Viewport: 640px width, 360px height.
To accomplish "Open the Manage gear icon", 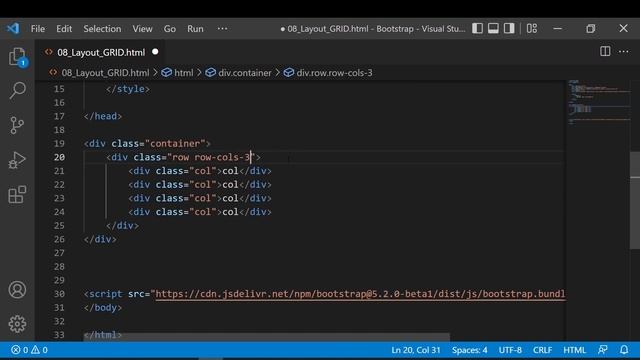I will point(17,324).
